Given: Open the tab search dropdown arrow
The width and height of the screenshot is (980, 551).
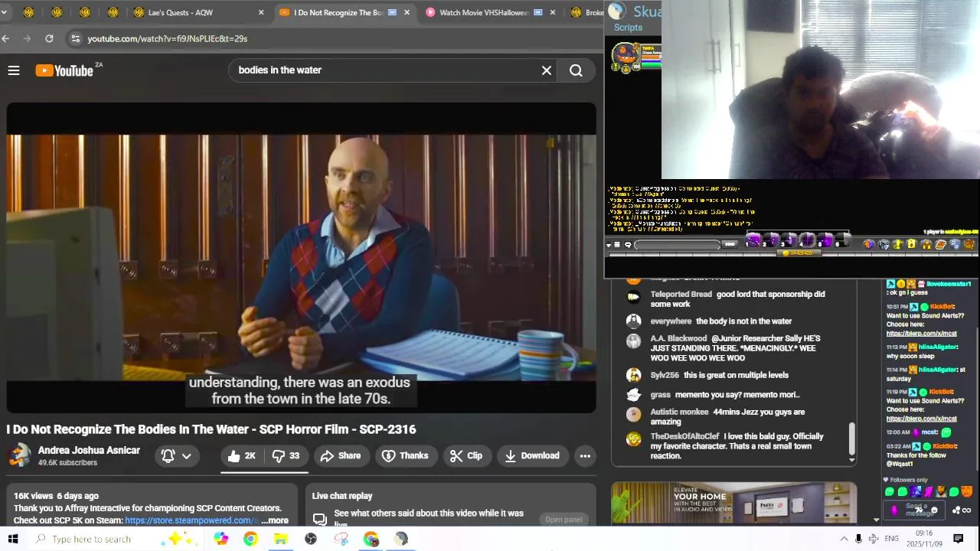Looking at the screenshot, I should click(x=4, y=12).
